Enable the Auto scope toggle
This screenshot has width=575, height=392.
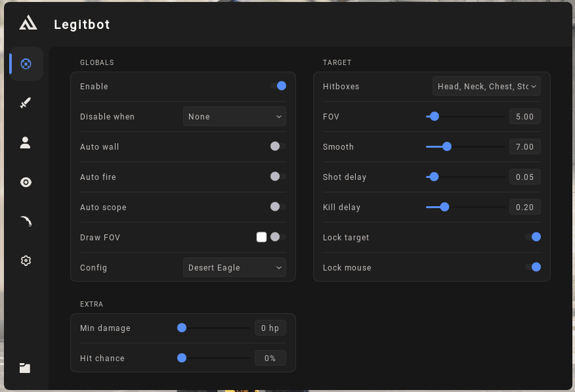tap(278, 207)
